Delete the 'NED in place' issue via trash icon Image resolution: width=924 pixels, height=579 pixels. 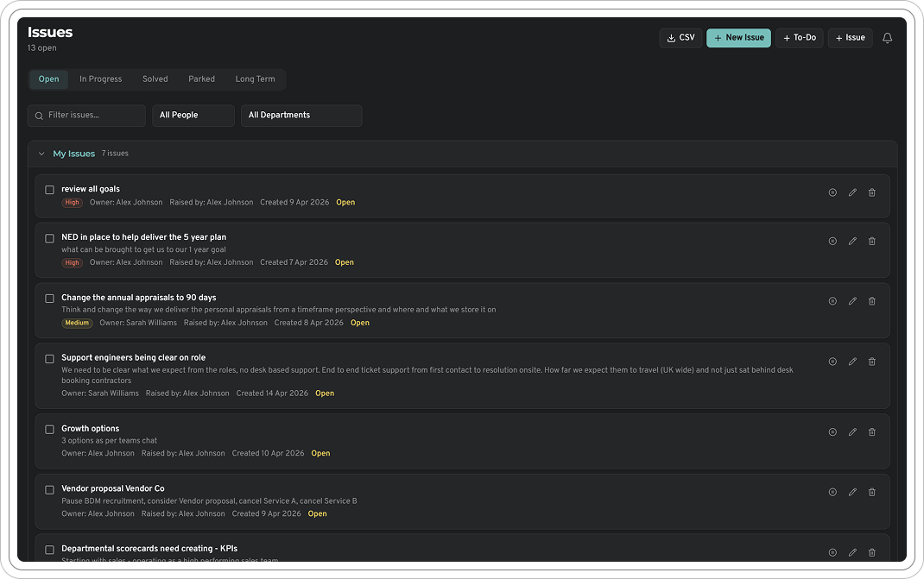[x=871, y=241]
